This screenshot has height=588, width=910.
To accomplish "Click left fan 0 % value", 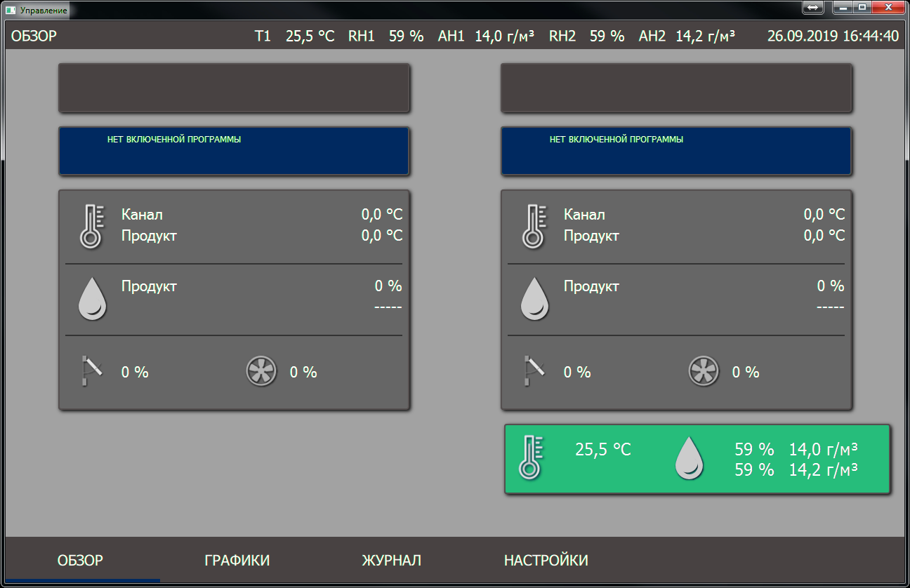I will 303,373.
